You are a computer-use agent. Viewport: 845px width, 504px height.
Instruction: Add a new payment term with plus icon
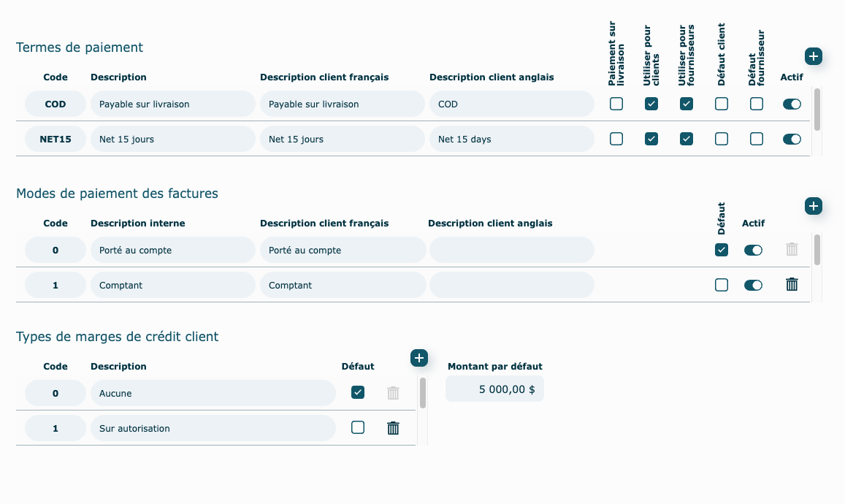pos(814,56)
